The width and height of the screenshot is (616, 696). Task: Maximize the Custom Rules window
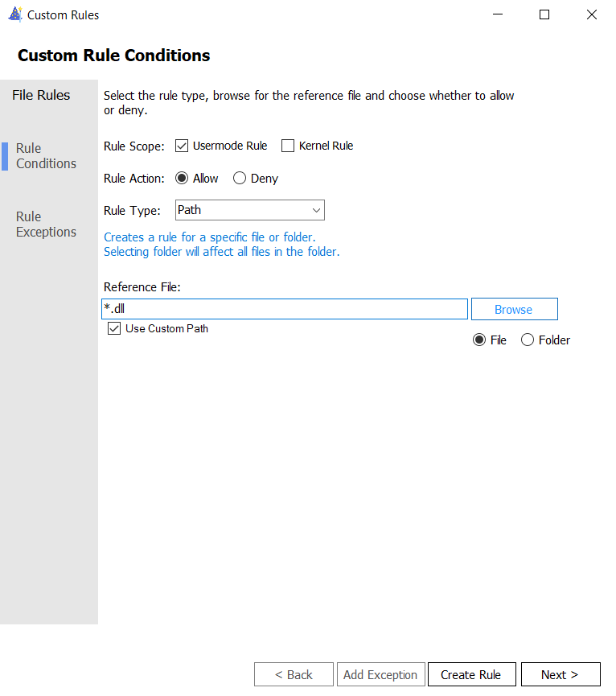coord(544,14)
